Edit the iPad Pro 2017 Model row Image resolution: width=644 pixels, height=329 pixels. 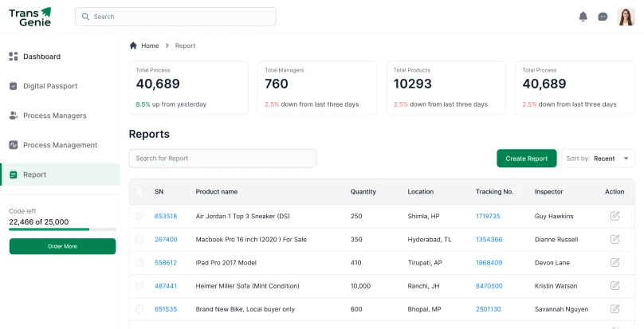point(615,262)
